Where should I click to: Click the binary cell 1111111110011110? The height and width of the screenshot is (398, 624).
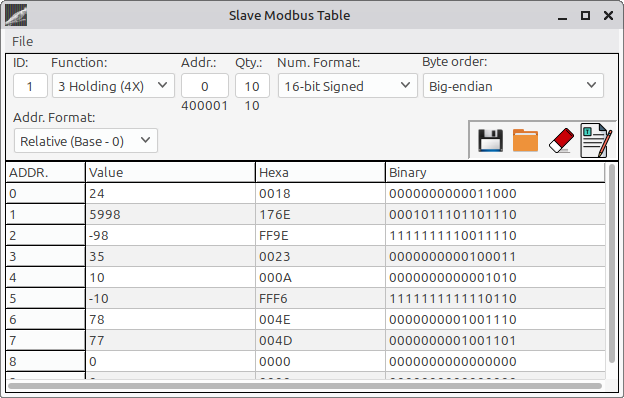click(x=495, y=236)
